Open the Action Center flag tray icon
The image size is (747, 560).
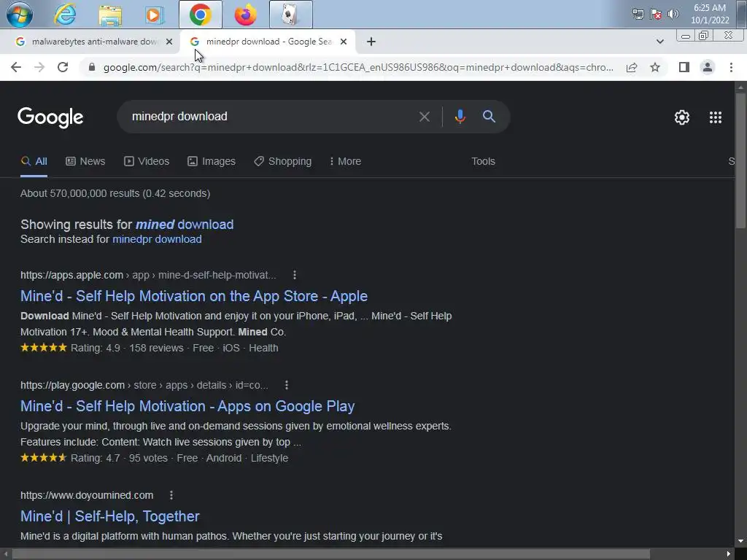click(656, 14)
